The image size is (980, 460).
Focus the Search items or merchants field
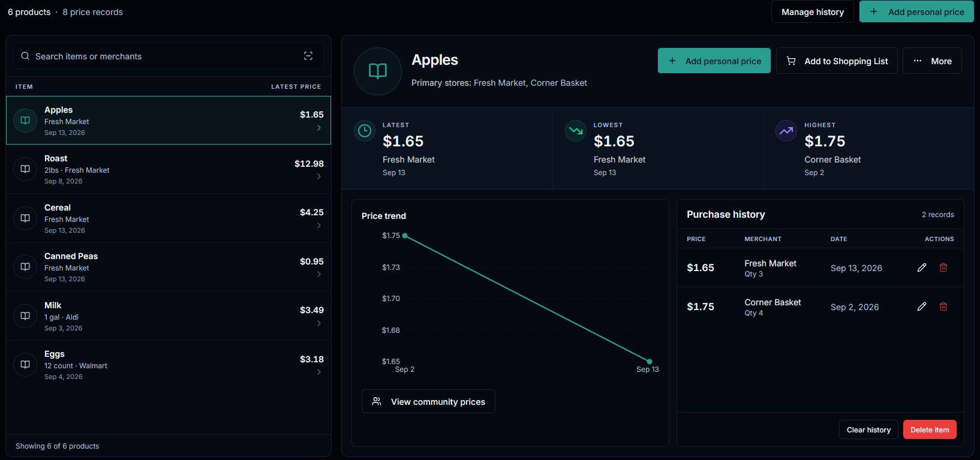pyautogui.click(x=168, y=56)
